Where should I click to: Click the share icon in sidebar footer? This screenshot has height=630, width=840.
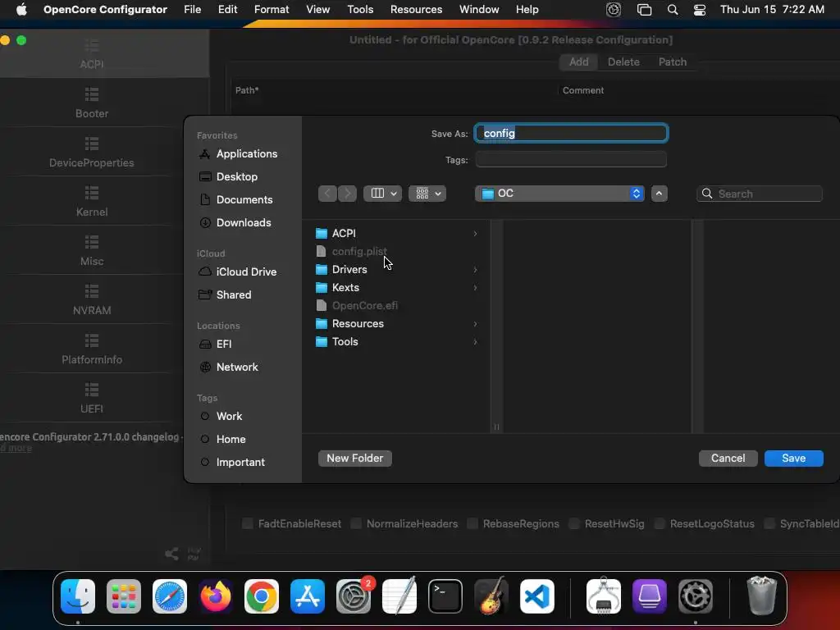click(171, 554)
